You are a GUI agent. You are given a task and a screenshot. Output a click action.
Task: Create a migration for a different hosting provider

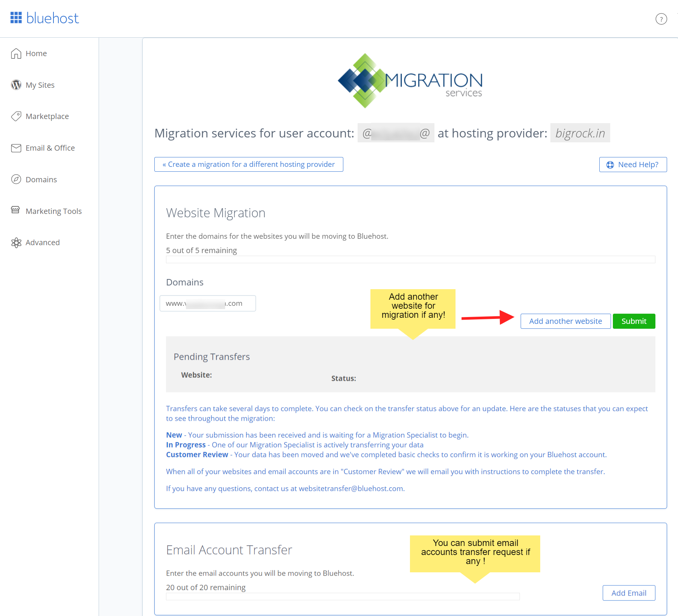coord(248,165)
